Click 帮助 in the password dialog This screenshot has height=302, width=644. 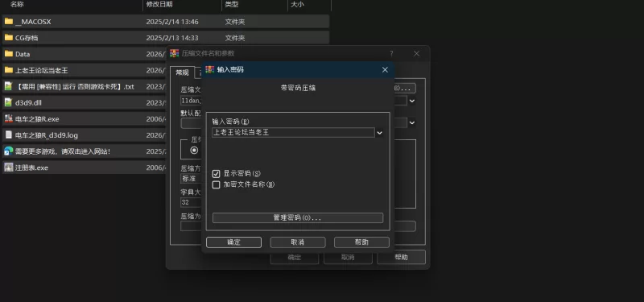pyautogui.click(x=361, y=242)
